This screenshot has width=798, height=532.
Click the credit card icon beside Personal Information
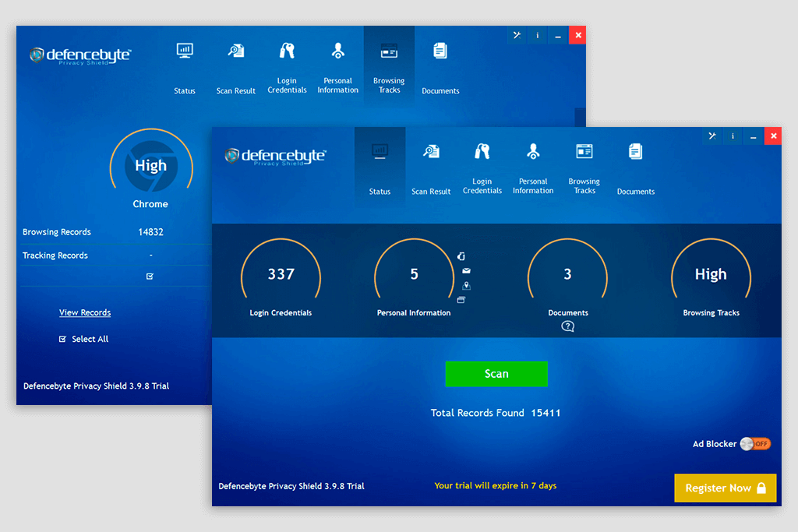point(461,300)
